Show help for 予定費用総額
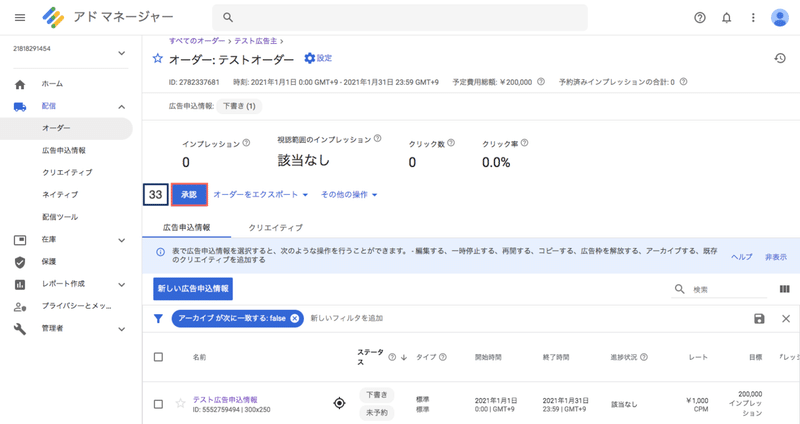800x424 pixels. pyautogui.click(x=541, y=82)
